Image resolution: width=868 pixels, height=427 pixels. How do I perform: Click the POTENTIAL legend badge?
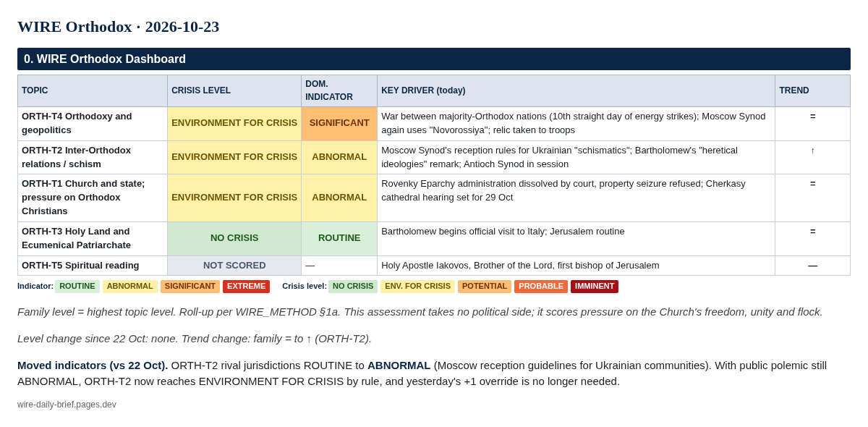pos(485,287)
